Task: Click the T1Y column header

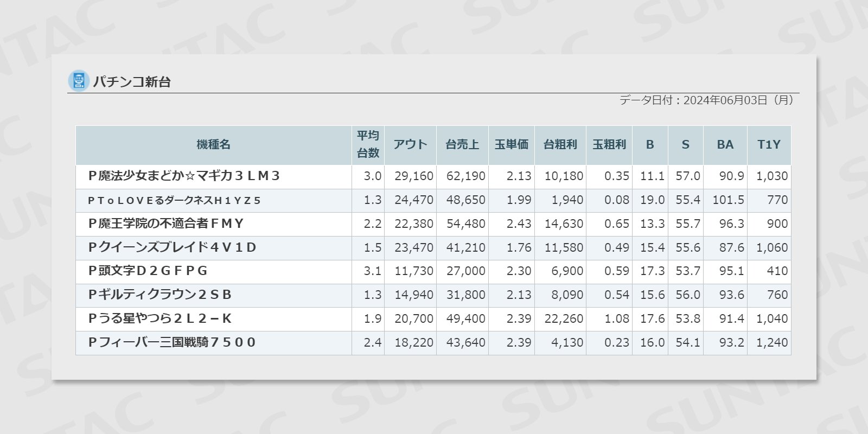Action: (769, 145)
